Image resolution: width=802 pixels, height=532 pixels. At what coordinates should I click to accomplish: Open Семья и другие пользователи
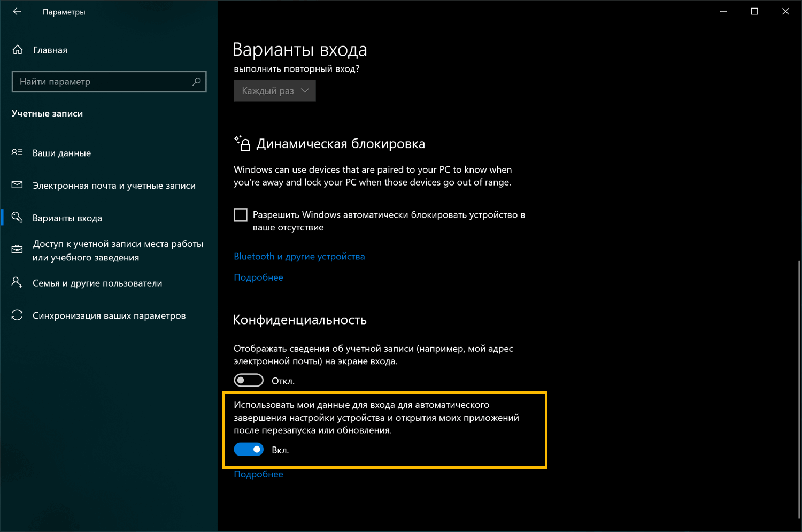pos(97,283)
